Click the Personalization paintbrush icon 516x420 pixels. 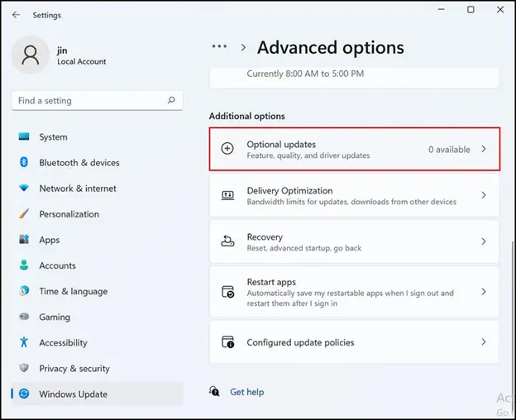coord(24,214)
